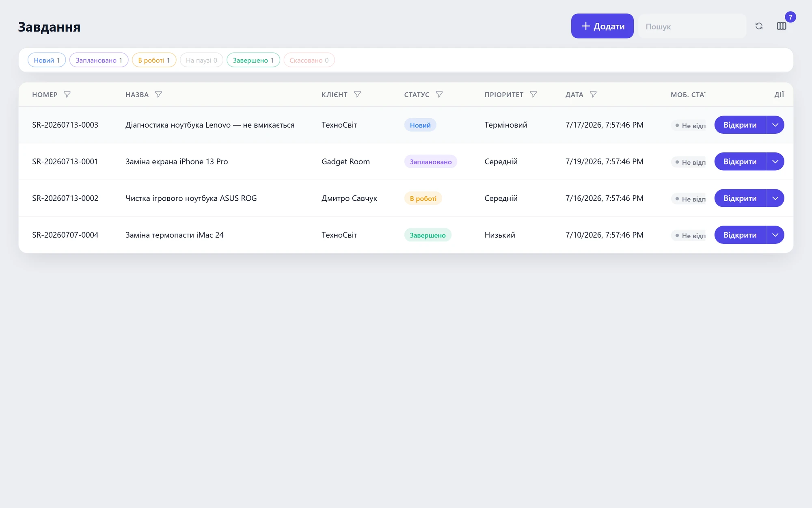The width and height of the screenshot is (812, 508).
Task: Toggle the Завершено status filter chip
Action: [x=253, y=60]
